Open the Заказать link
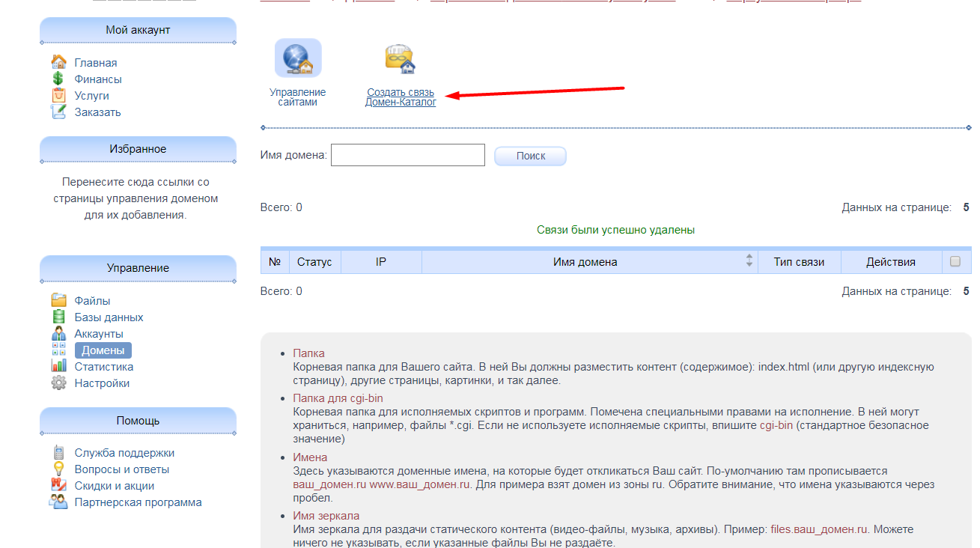This screenshot has height=548, width=980. (x=97, y=112)
